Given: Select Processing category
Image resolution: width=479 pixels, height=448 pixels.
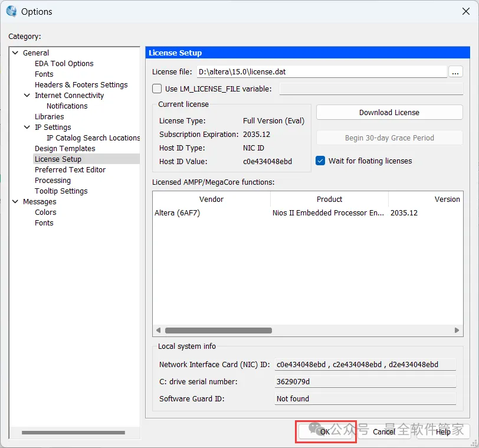Looking at the screenshot, I should pyautogui.click(x=53, y=180).
